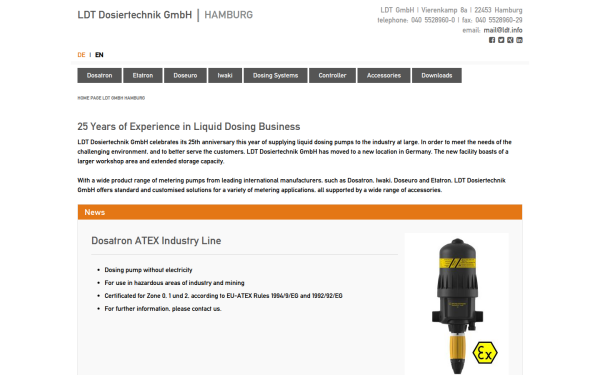Viewport: 600px width, 375px height.
Task: Open the Facebook social icon
Action: (492, 40)
